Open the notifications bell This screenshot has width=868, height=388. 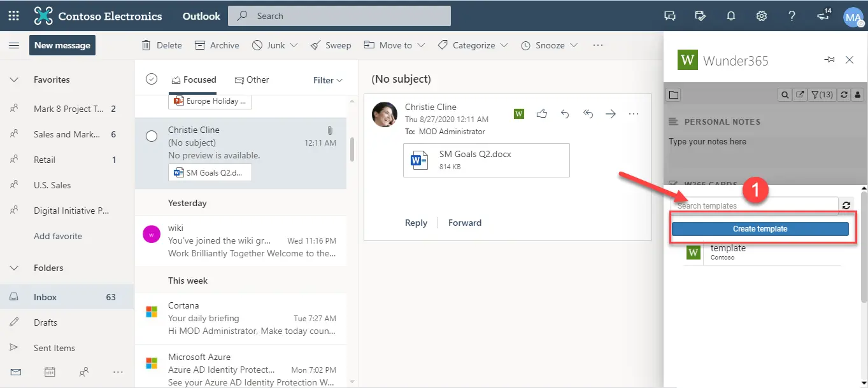(730, 16)
